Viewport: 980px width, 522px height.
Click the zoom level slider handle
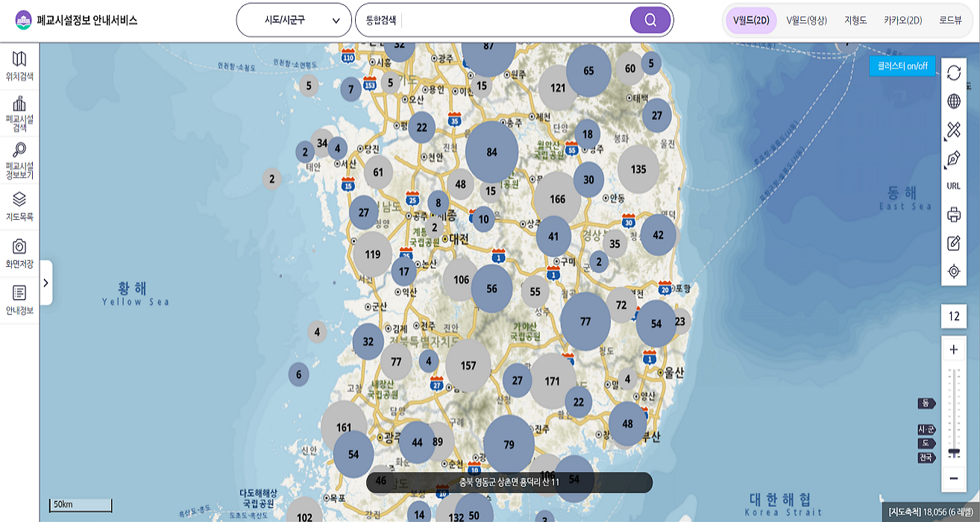954,452
